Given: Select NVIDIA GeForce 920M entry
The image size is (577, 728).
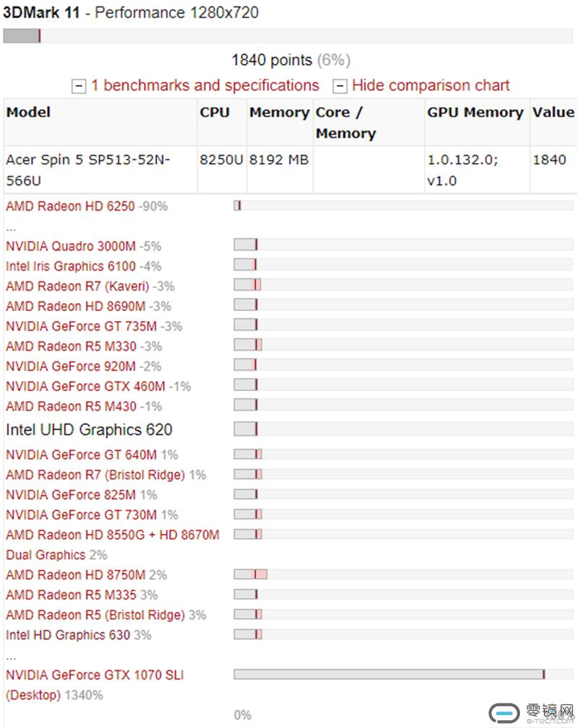Looking at the screenshot, I should [71, 367].
